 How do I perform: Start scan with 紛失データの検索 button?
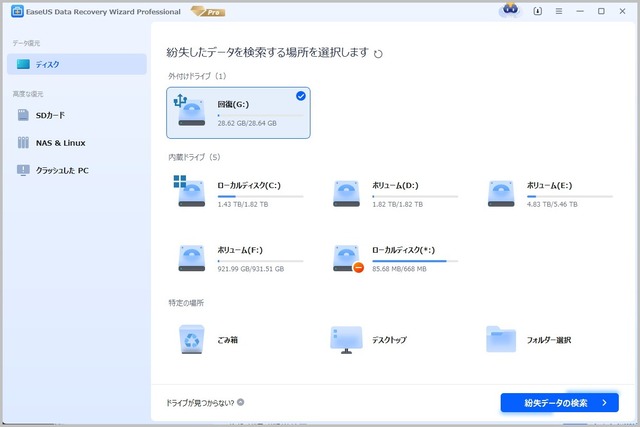560,403
